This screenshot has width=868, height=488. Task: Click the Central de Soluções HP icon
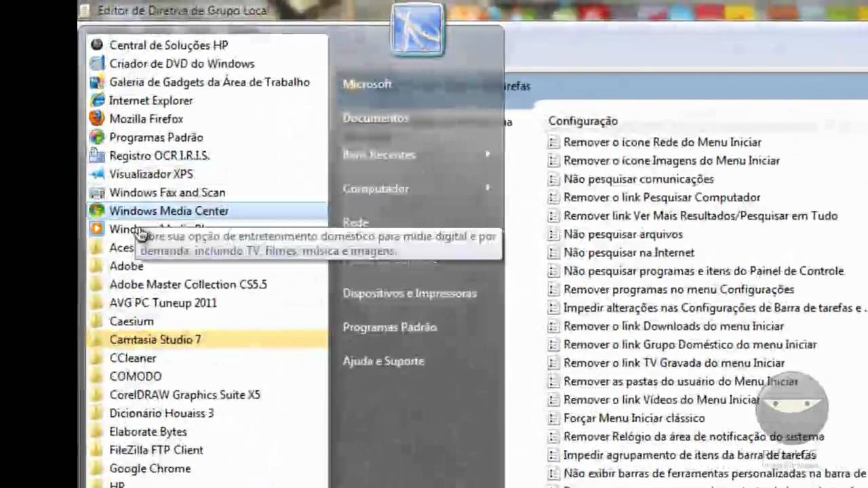coord(97,45)
